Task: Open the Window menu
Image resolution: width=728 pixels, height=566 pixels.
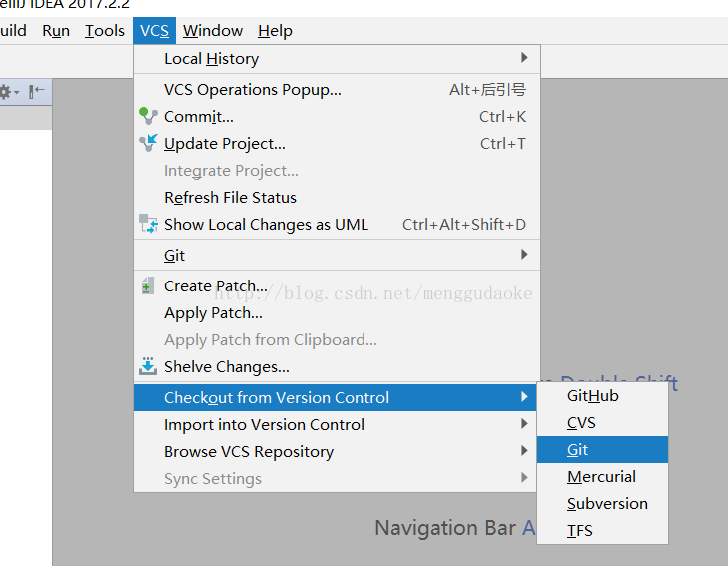Action: click(212, 31)
